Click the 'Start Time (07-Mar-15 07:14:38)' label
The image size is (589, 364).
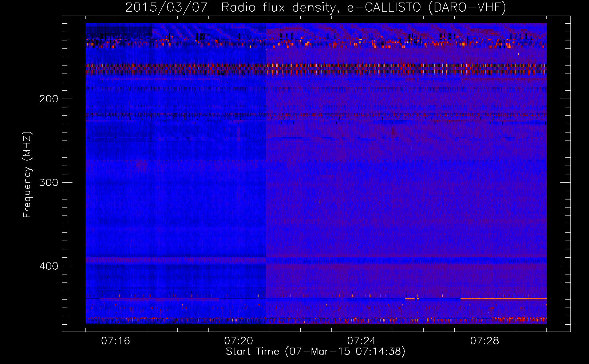click(316, 352)
